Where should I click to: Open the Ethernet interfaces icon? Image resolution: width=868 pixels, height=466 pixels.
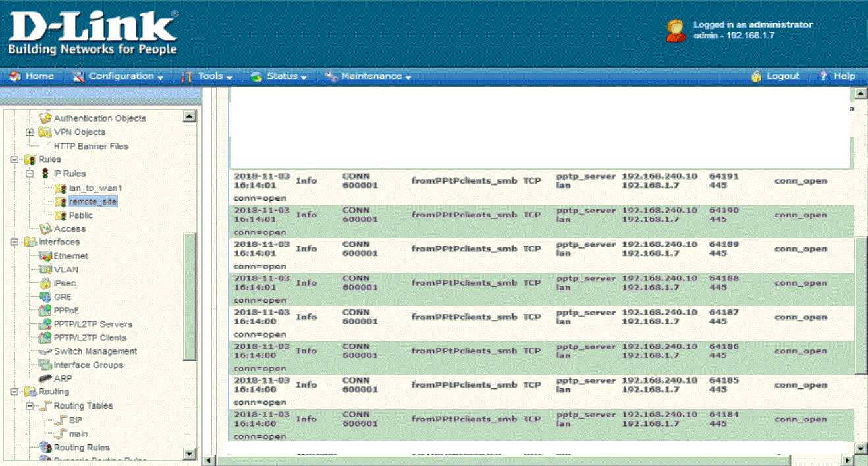(x=45, y=256)
